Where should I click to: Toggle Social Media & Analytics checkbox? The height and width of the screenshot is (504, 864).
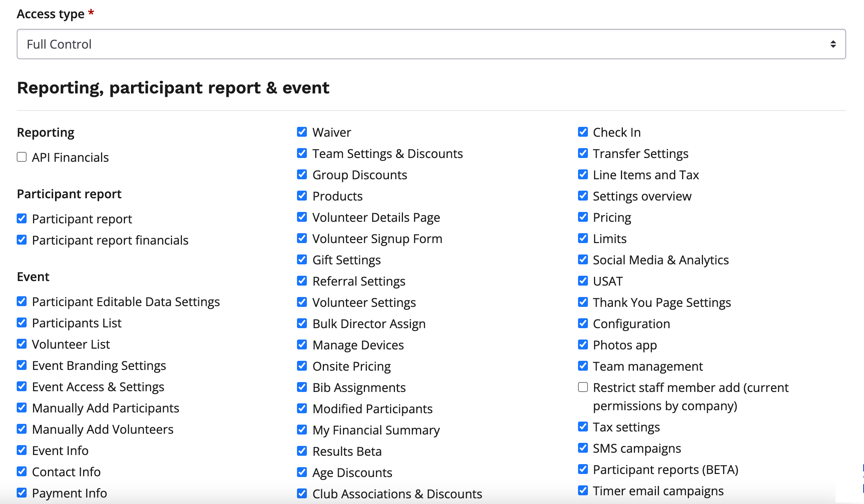click(583, 259)
